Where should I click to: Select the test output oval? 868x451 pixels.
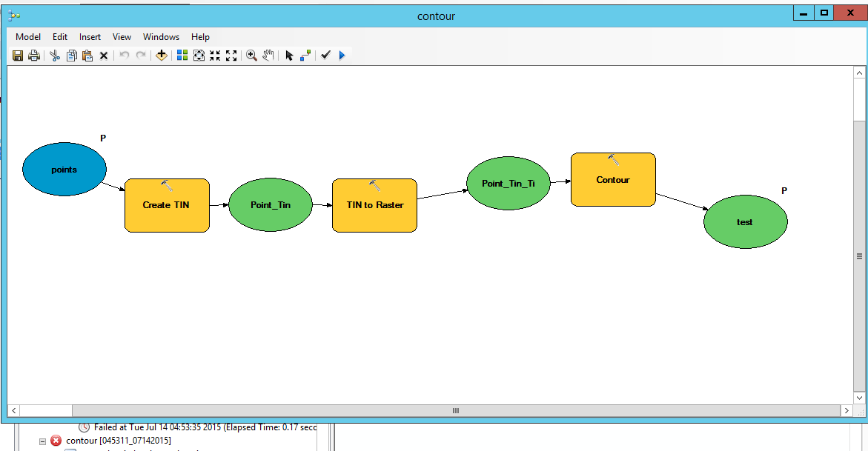pos(745,222)
